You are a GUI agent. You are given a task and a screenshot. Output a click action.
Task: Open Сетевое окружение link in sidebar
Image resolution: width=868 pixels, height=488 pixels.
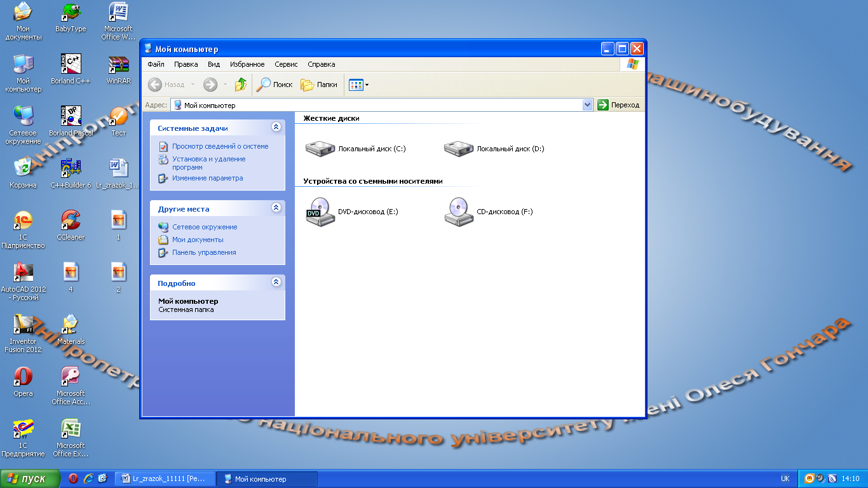tap(205, 227)
